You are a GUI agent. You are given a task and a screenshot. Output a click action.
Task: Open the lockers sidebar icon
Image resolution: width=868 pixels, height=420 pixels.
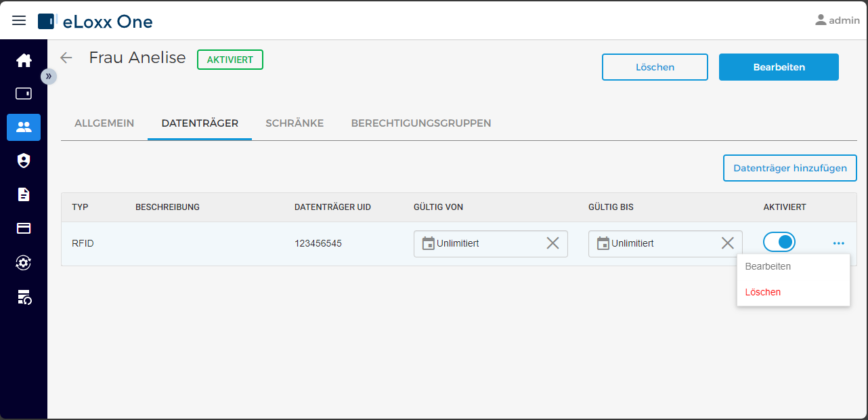pyautogui.click(x=24, y=93)
